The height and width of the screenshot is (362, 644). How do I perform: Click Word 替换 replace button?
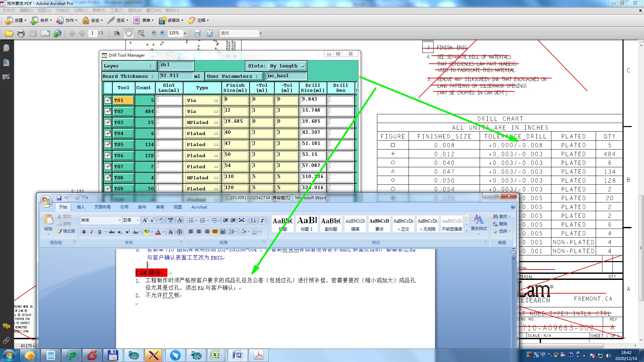coord(500,224)
